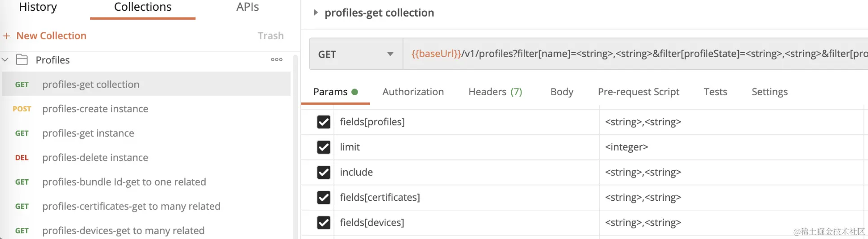Toggle the limit parameter checkbox

click(x=323, y=147)
